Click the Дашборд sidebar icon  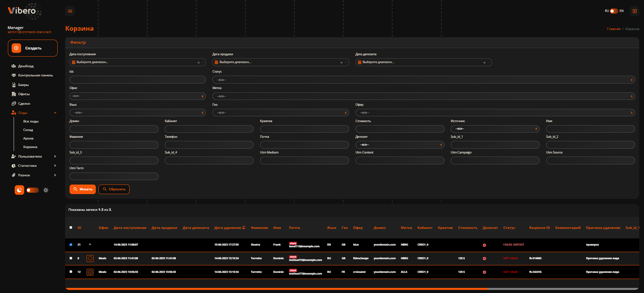click(x=14, y=66)
